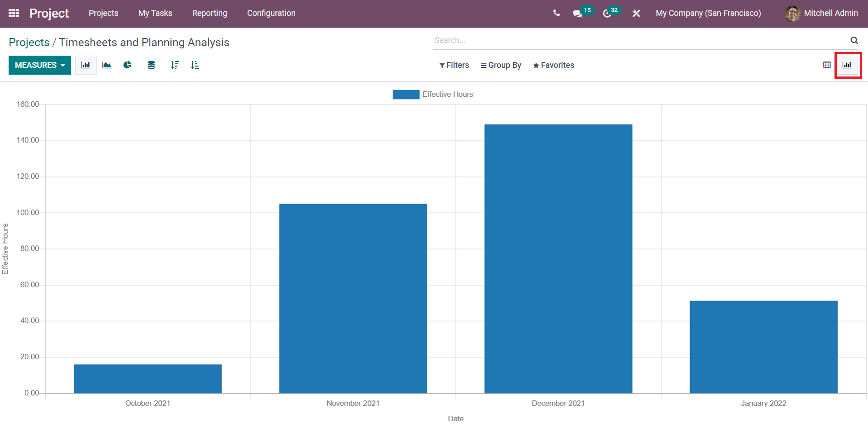Toggle stacked chart option
This screenshot has width=868, height=424.
(x=151, y=65)
